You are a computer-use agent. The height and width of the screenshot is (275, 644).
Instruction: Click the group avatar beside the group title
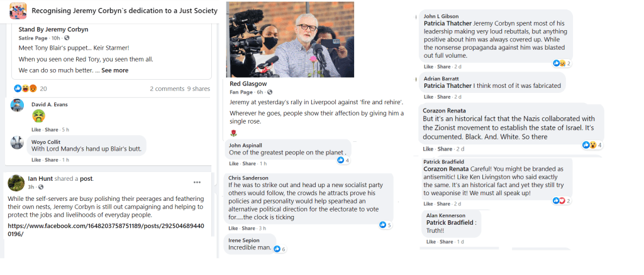click(18, 10)
